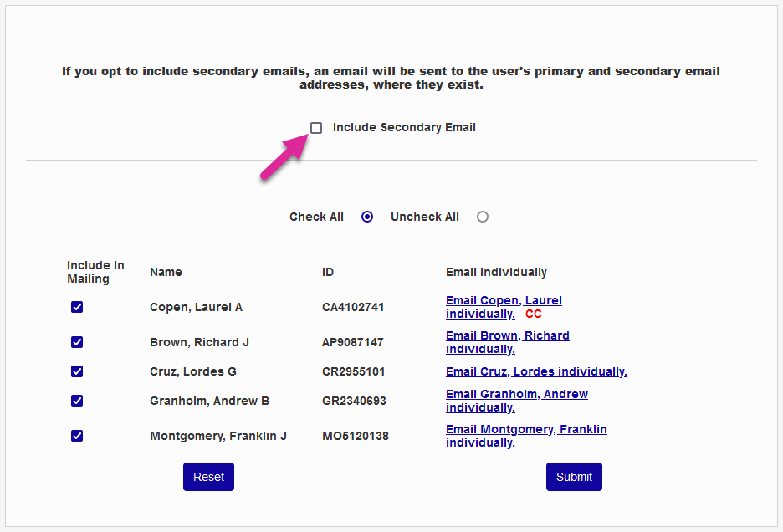
Task: Open the link to email Cruz, Lordes individually
Action: (536, 371)
